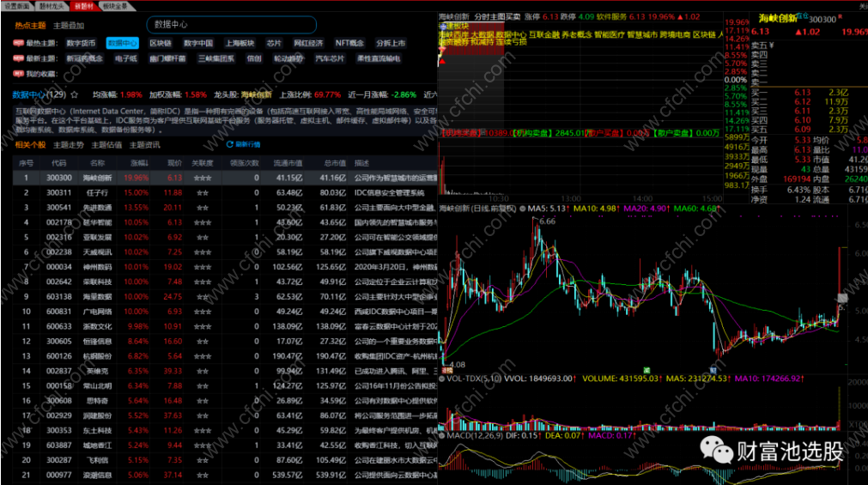Sort by the 现价 column header
Image resolution: width=868 pixels, height=485 pixels.
(174, 163)
